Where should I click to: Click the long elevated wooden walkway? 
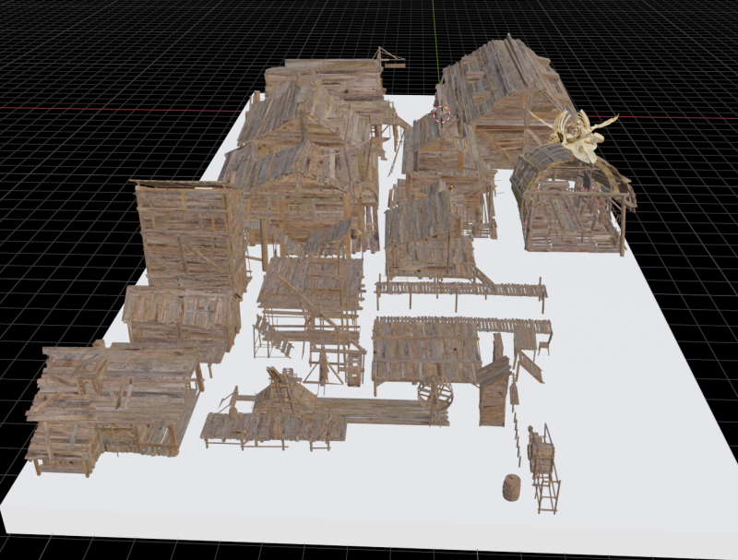click(x=461, y=291)
